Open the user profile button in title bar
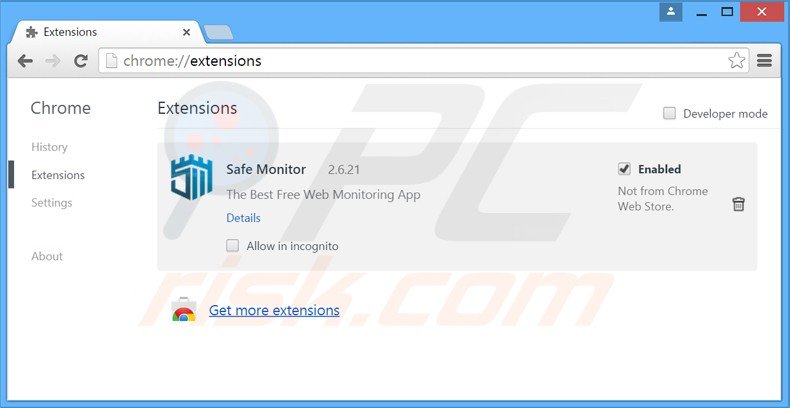The image size is (790, 408). [x=671, y=12]
